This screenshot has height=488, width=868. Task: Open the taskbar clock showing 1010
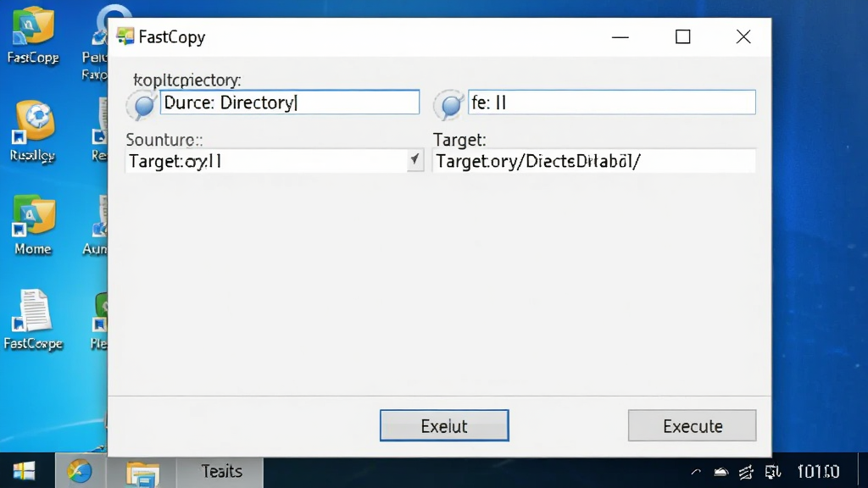[x=818, y=471]
